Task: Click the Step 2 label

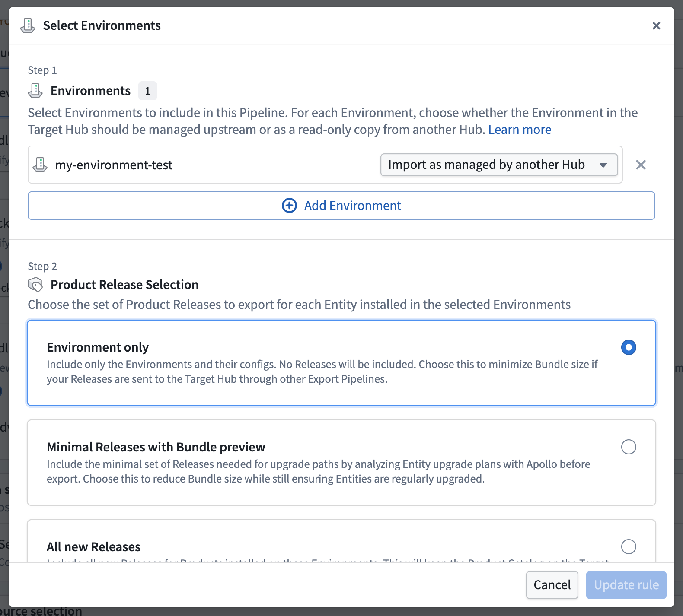Action: point(42,266)
